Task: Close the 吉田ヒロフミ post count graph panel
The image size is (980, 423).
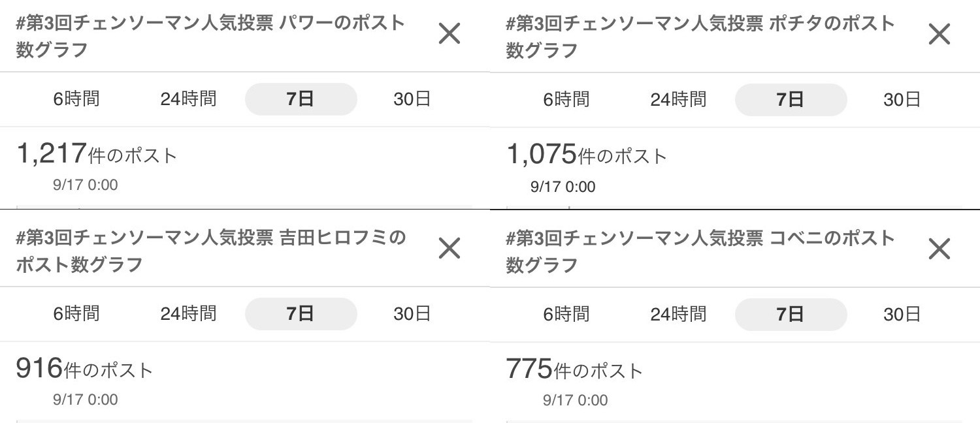Action: tap(449, 248)
